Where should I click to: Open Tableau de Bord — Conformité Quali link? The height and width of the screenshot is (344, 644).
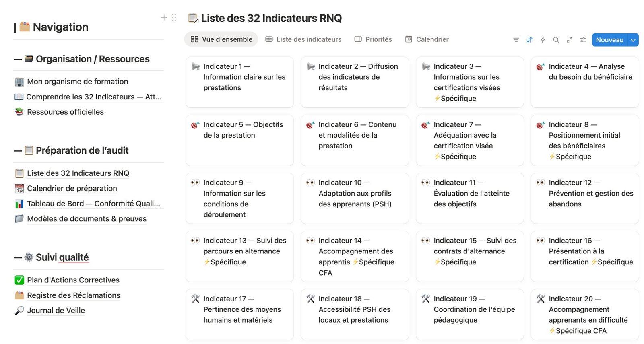(93, 204)
